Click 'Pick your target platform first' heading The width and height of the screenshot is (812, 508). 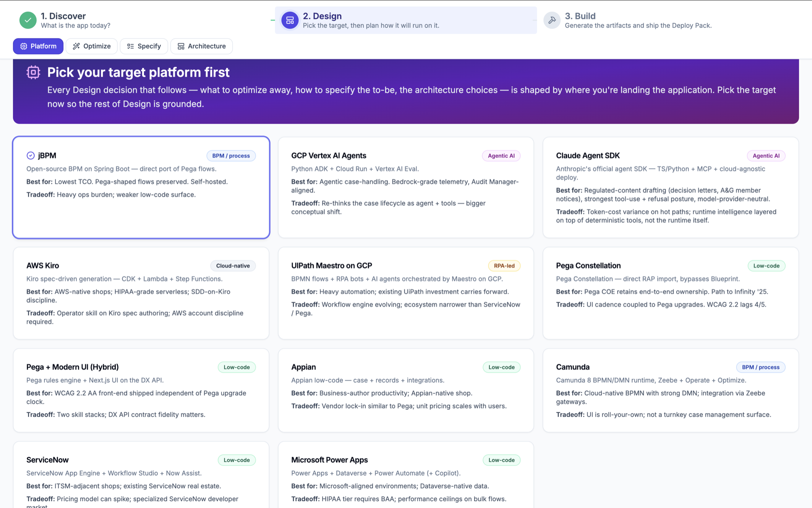click(138, 72)
